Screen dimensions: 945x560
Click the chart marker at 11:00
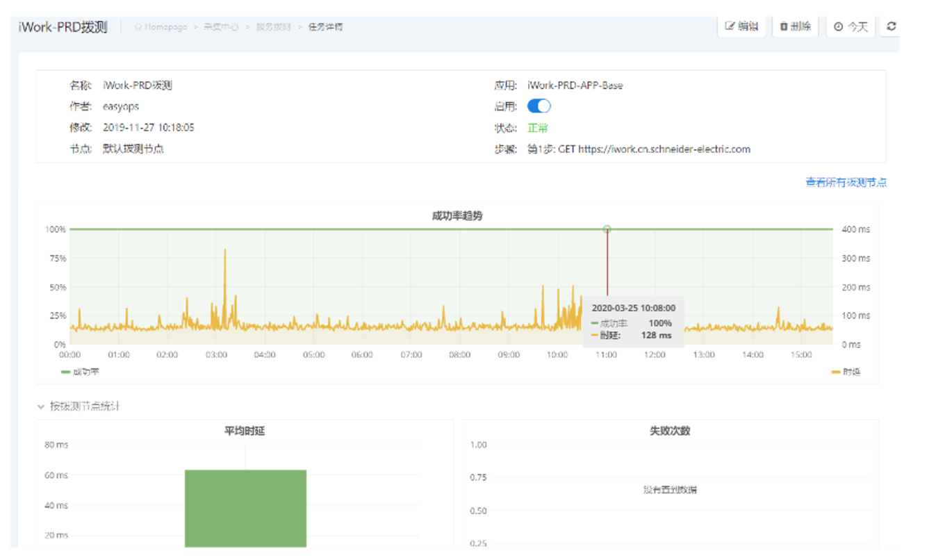pos(607,229)
